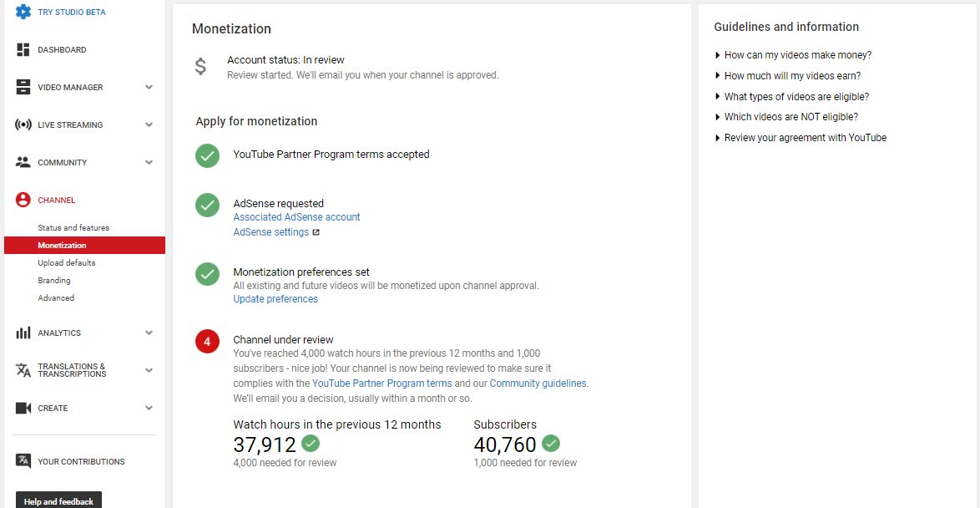Open Branding settings
Image resolution: width=980 pixels, height=508 pixels.
tap(53, 280)
